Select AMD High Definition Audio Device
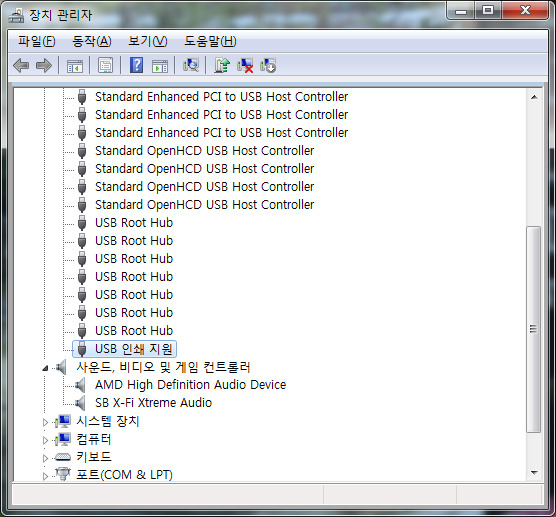This screenshot has height=517, width=556. point(190,385)
